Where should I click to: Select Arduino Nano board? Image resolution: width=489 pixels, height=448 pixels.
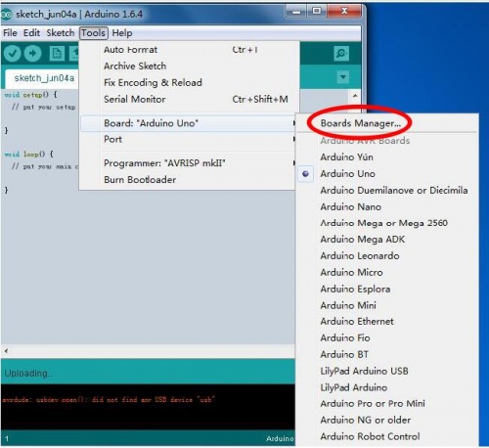(388, 206)
